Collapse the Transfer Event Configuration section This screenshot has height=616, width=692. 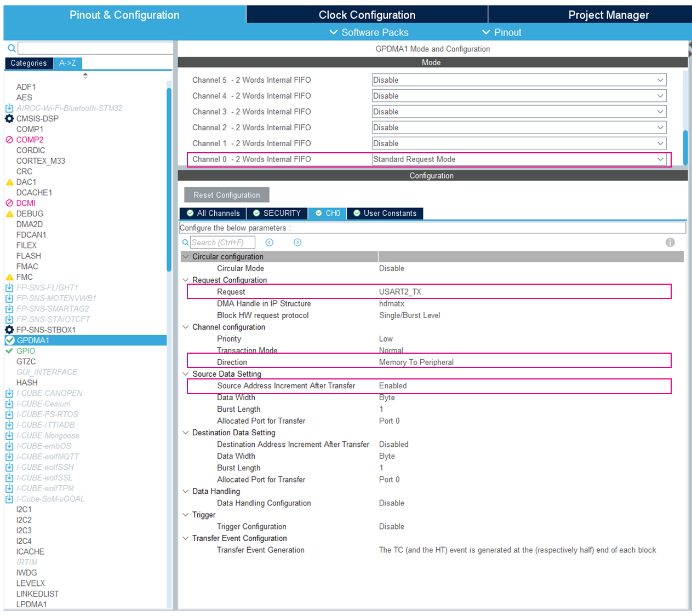tap(186, 538)
